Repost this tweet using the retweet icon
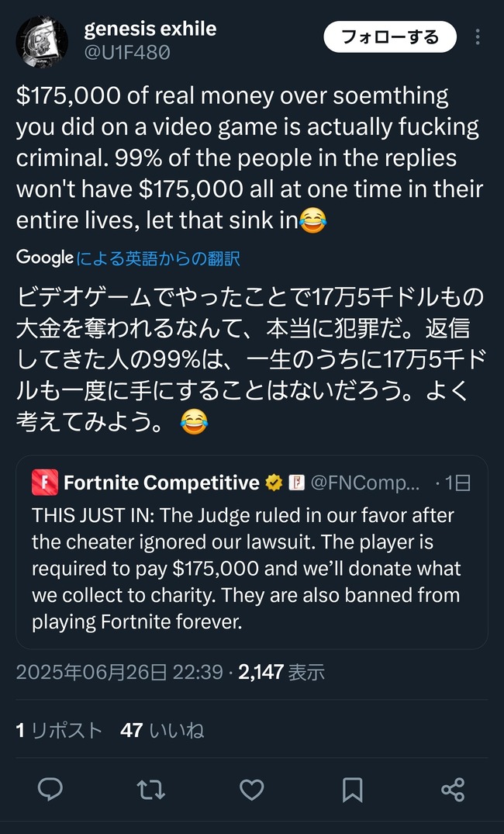This screenshot has height=834, width=504. tap(150, 789)
